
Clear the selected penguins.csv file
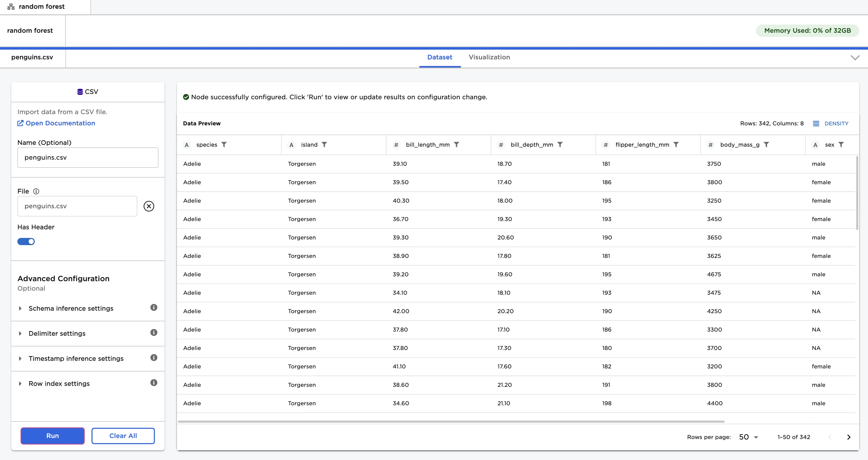click(x=149, y=206)
